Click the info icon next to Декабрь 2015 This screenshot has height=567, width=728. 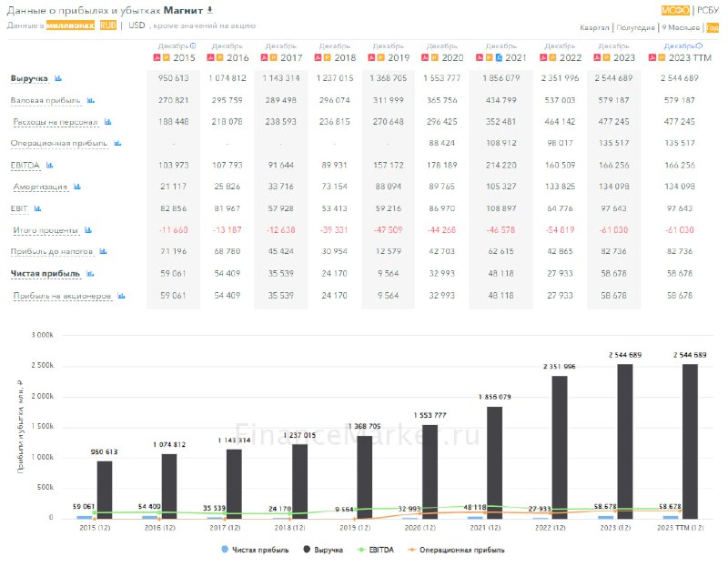point(193,46)
